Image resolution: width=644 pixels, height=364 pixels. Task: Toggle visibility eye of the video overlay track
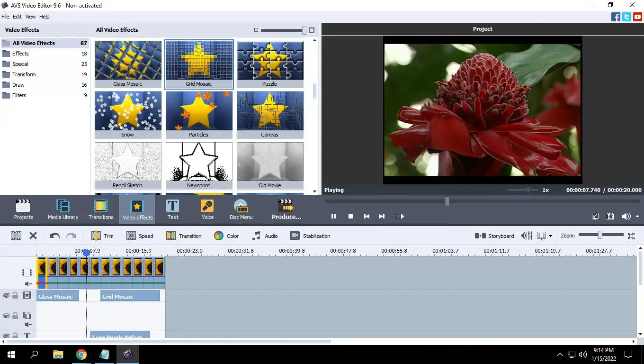click(x=6, y=316)
